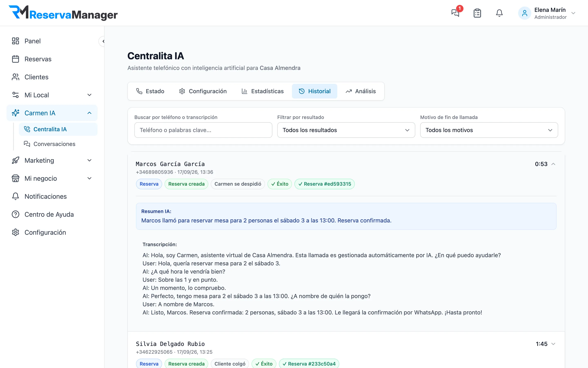588x368 pixels.
Task: Switch to the Estadísticas tab
Action: tap(263, 91)
